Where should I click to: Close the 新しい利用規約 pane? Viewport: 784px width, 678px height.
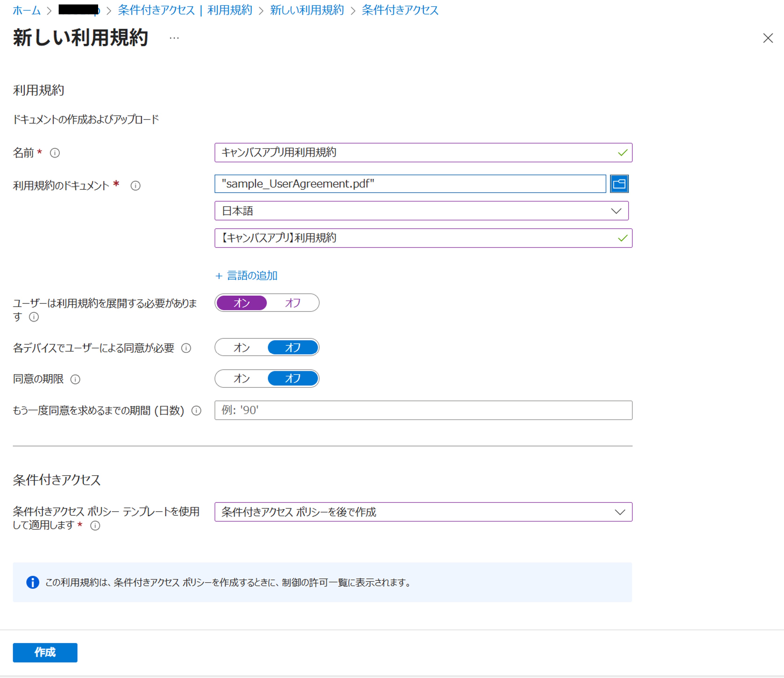point(768,38)
